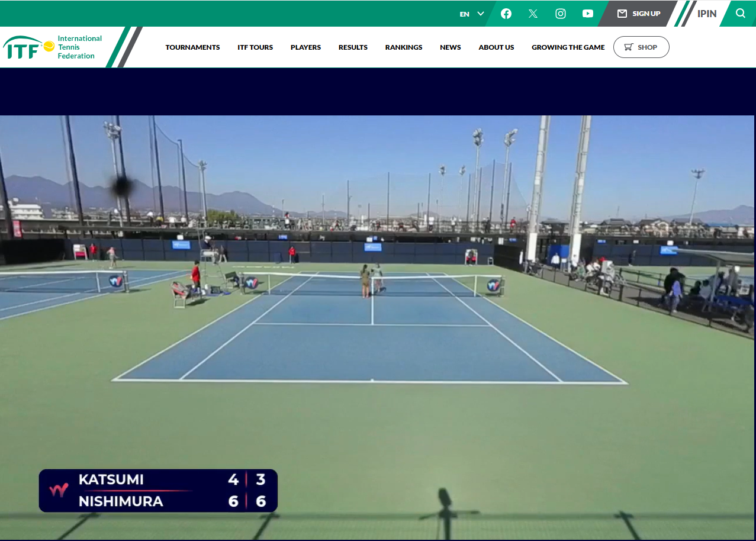Click the search magnifier icon
The image size is (756, 541).
pos(740,14)
